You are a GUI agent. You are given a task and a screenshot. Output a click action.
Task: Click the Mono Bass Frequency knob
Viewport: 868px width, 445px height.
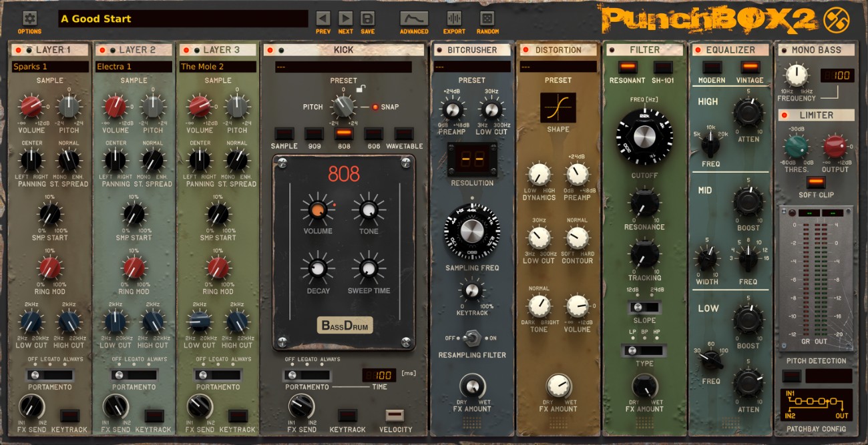click(x=796, y=75)
